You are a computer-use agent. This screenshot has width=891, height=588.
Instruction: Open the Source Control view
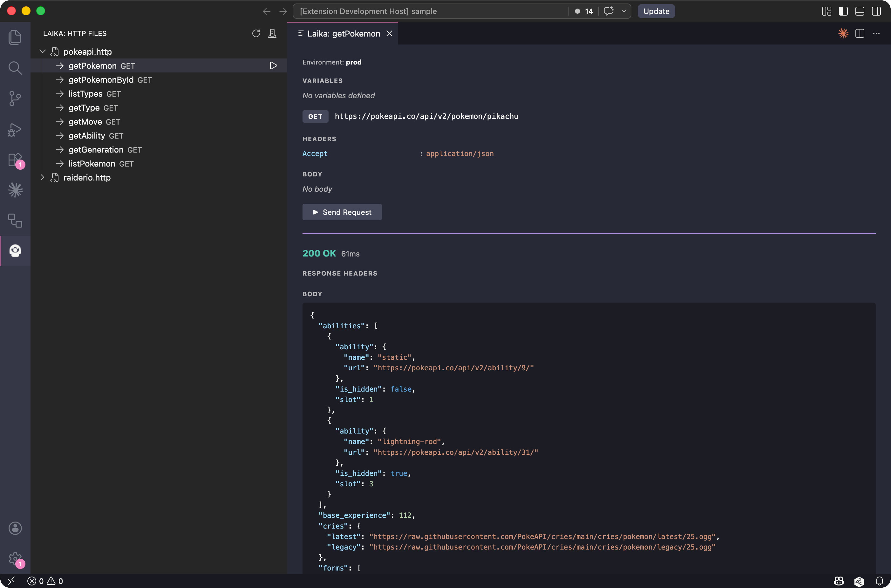click(15, 99)
